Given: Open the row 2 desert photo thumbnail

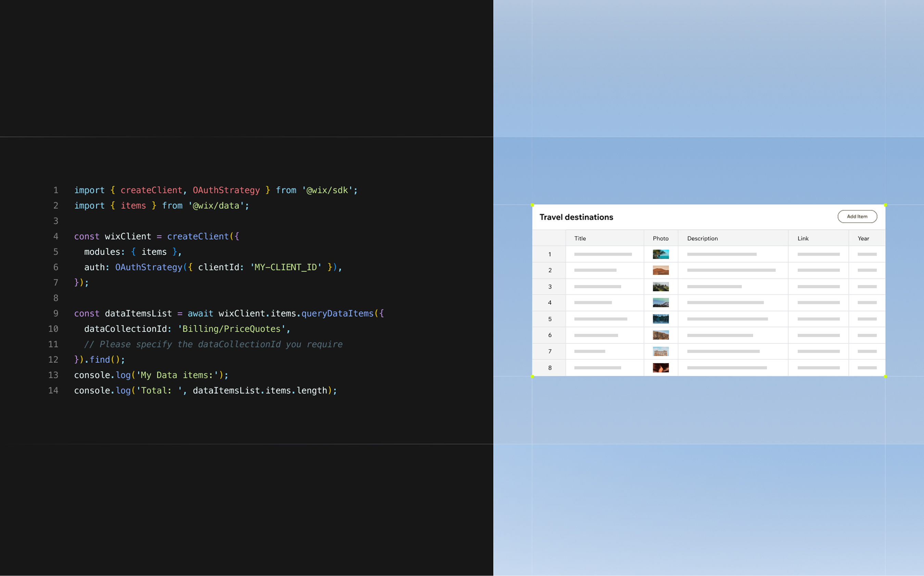Looking at the screenshot, I should click(x=660, y=270).
